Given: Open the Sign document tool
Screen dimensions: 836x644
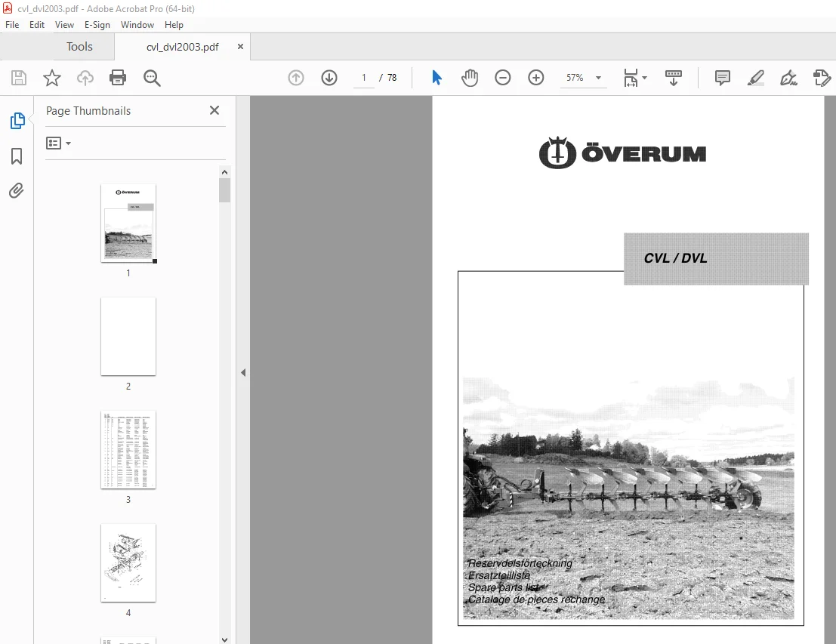Looking at the screenshot, I should coord(788,78).
